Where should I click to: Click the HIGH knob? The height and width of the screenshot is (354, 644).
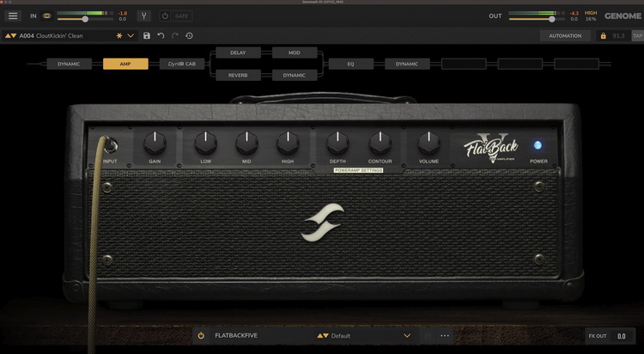point(288,143)
